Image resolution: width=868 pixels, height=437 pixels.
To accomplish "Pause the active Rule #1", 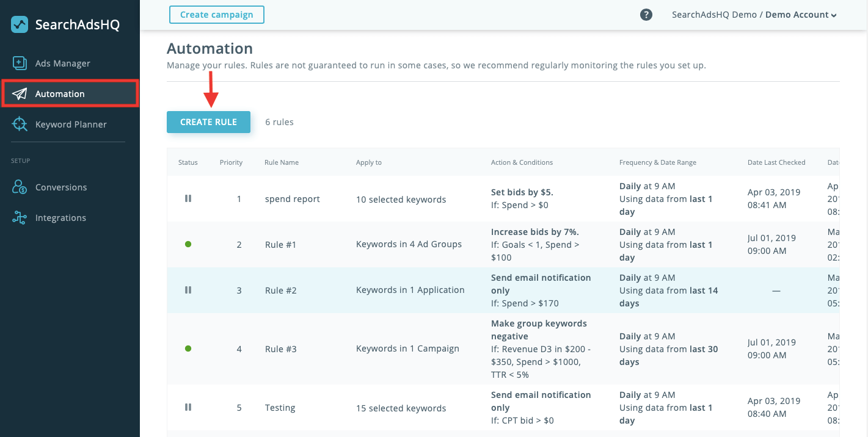I will click(188, 244).
